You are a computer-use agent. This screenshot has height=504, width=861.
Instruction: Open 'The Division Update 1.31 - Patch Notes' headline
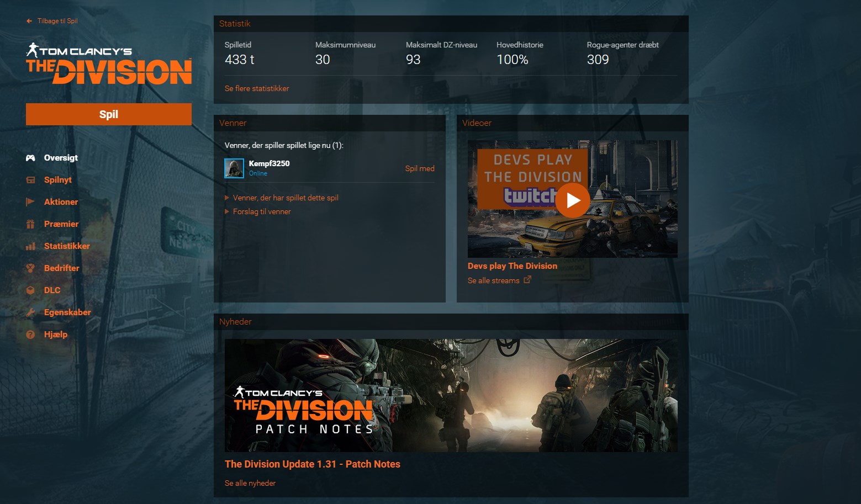coord(313,464)
